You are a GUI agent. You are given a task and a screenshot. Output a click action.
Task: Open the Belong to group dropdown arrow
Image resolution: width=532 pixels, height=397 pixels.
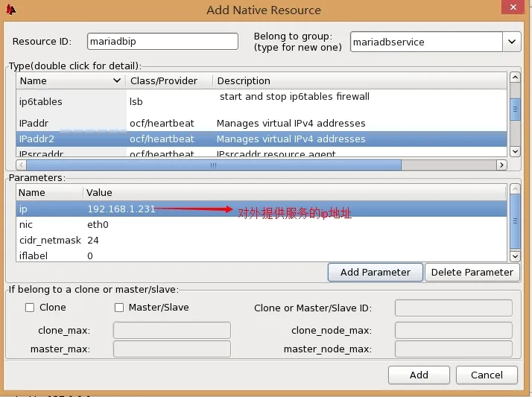[x=512, y=42]
